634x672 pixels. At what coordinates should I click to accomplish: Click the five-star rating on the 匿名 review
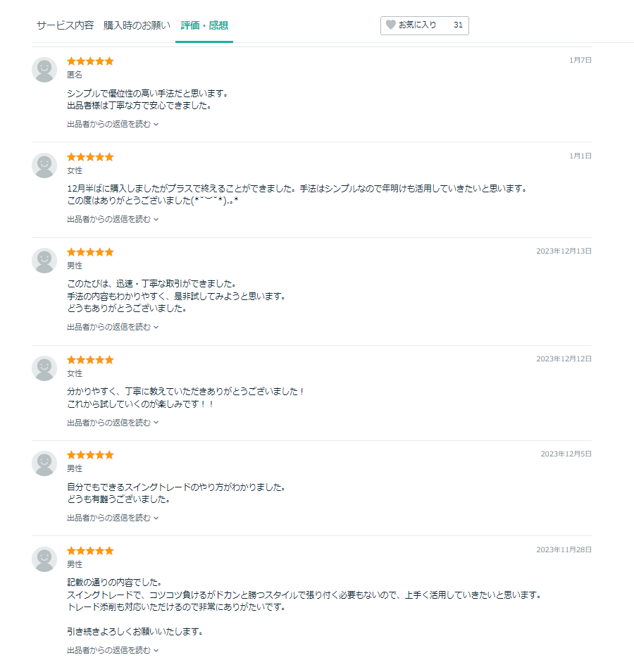[x=90, y=61]
